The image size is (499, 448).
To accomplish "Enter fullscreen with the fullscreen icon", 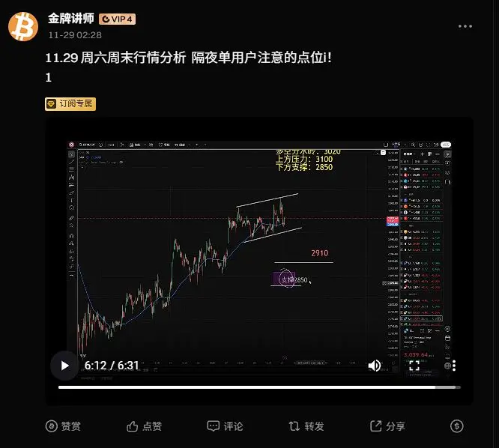I will [414, 366].
